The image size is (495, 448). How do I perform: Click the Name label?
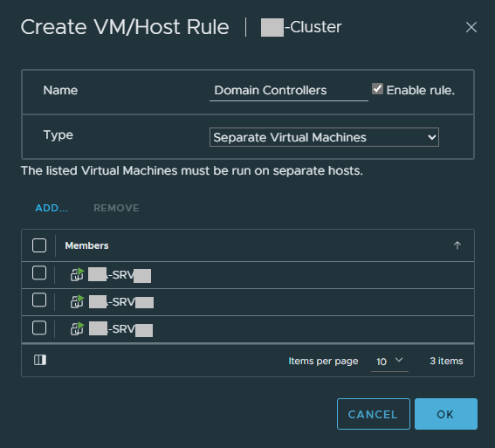(60, 90)
